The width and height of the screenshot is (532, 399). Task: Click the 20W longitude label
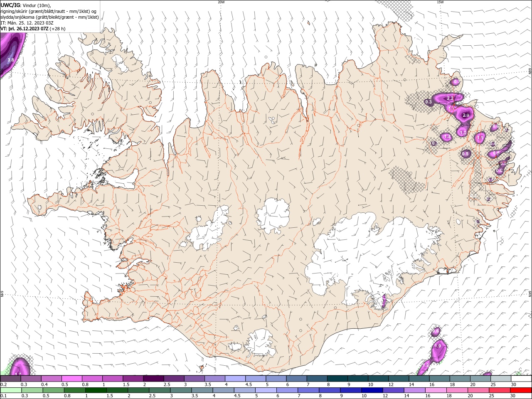pos(221,2)
